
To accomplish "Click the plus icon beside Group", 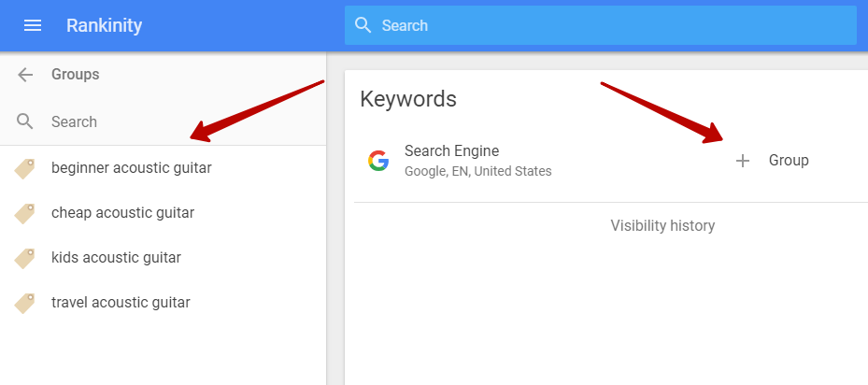I will (x=743, y=161).
